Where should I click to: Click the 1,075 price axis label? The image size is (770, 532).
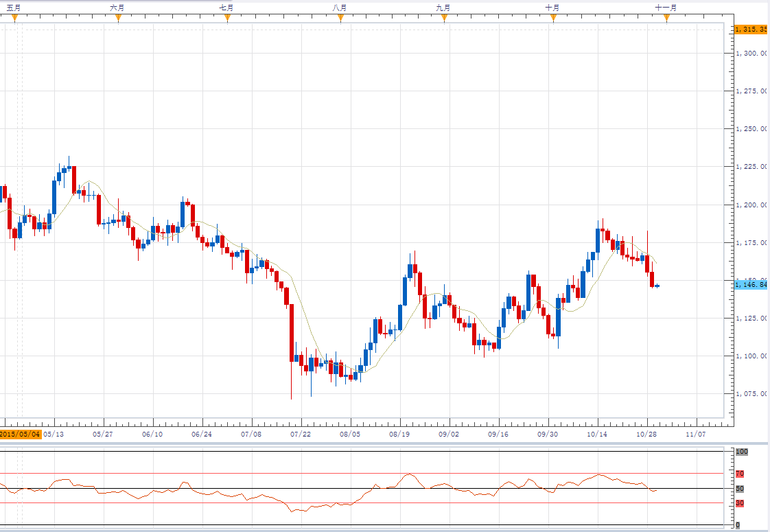tap(752, 394)
